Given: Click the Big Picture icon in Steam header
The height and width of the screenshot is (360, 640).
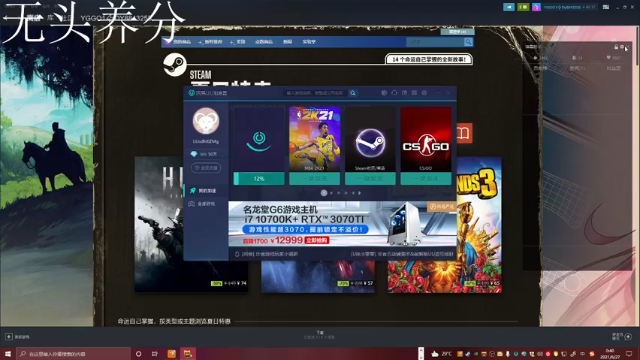Looking at the screenshot, I should [x=606, y=7].
